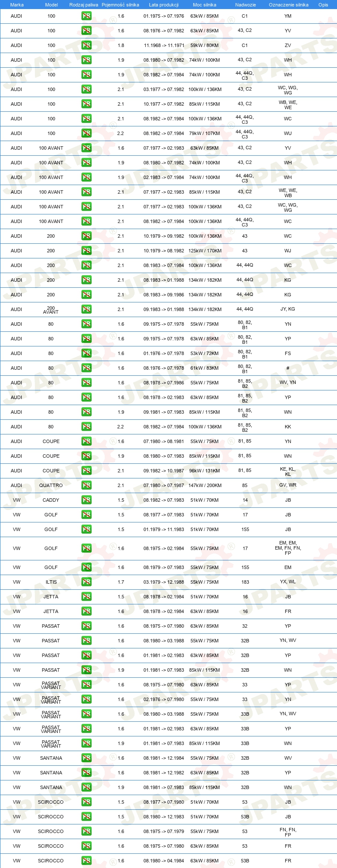The image size is (337, 868).
Task: Click the '53kW / 72KM' power value
Action: pyautogui.click(x=205, y=353)
